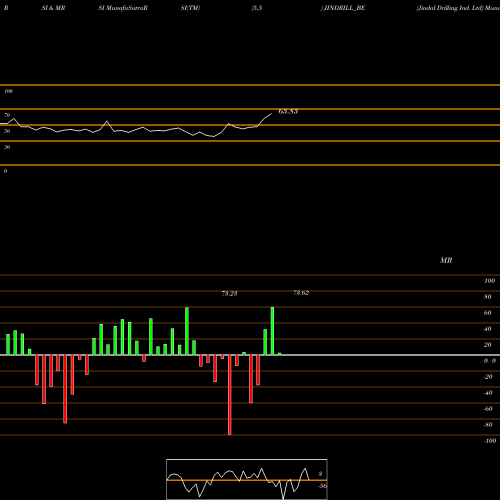
Task: Click the SI MunafaSutraR header text
Action: point(123,8)
